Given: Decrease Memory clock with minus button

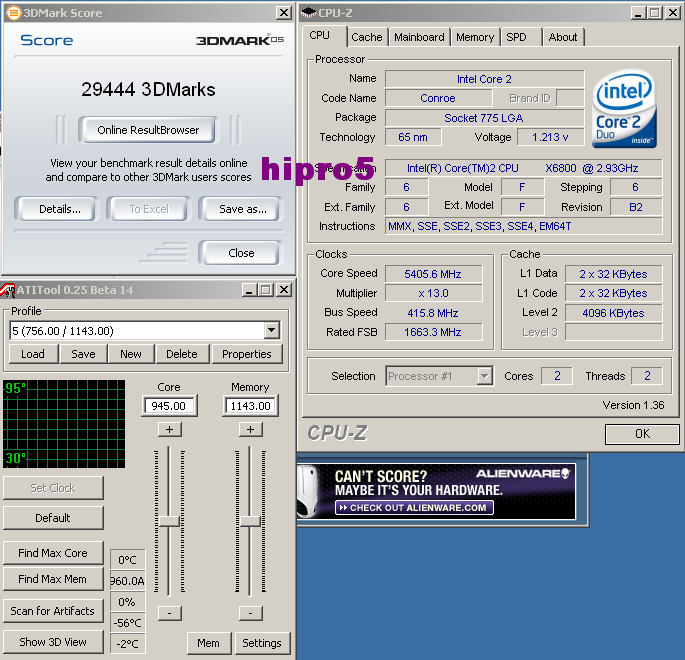Looking at the screenshot, I should (250, 613).
